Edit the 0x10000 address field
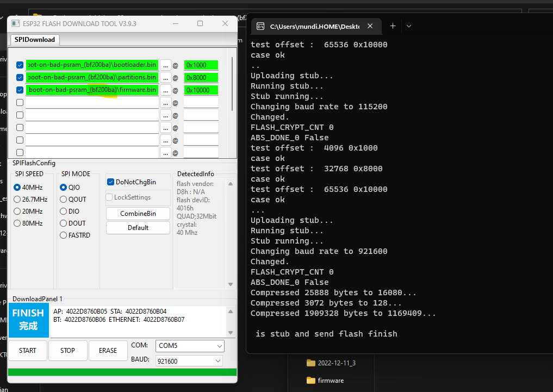The width and height of the screenshot is (553, 392). 201,90
